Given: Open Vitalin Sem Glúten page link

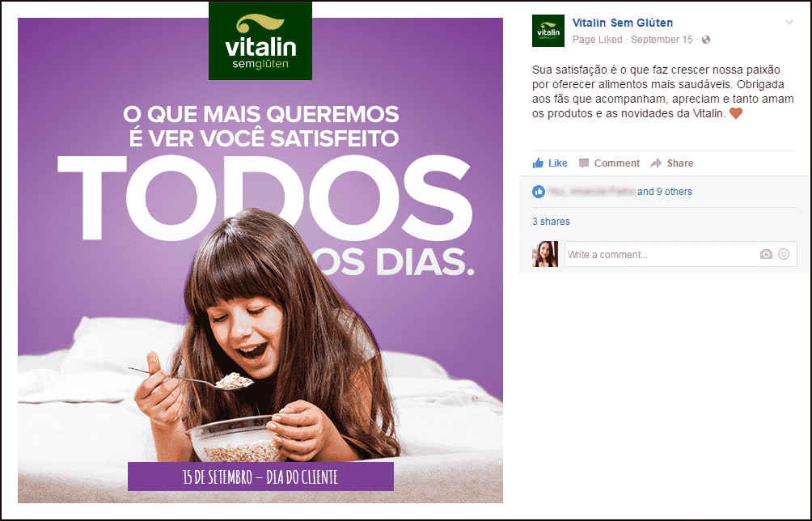Looking at the screenshot, I should coord(623,23).
